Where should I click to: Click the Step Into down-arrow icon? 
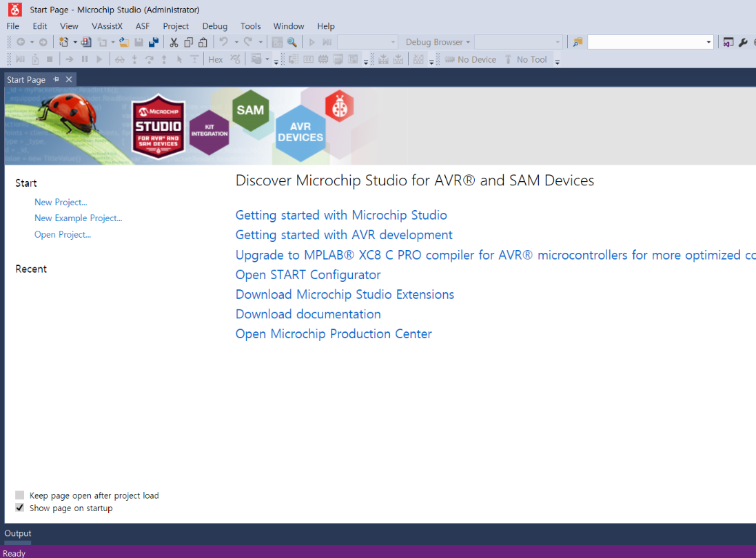pyautogui.click(x=134, y=59)
